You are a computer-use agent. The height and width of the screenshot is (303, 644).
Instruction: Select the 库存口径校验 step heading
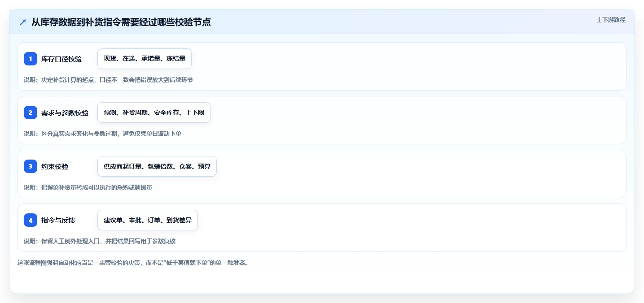point(61,59)
